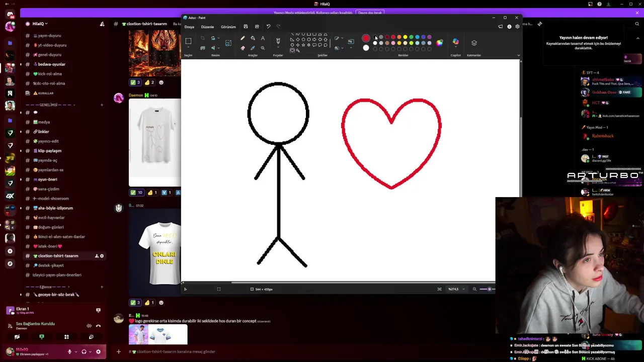Select the white secondary color swatch
This screenshot has height=362, width=644.
(x=366, y=48)
